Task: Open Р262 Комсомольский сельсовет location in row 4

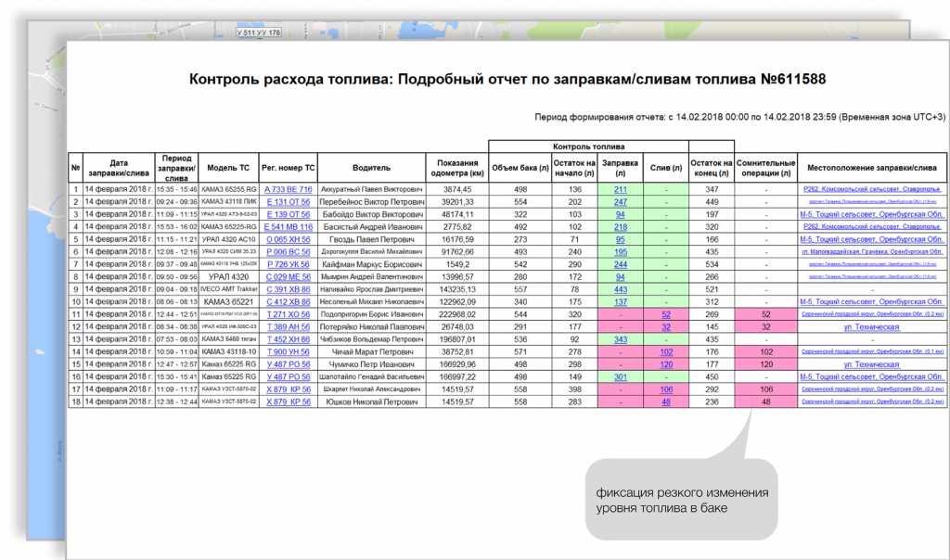Action: click(872, 227)
